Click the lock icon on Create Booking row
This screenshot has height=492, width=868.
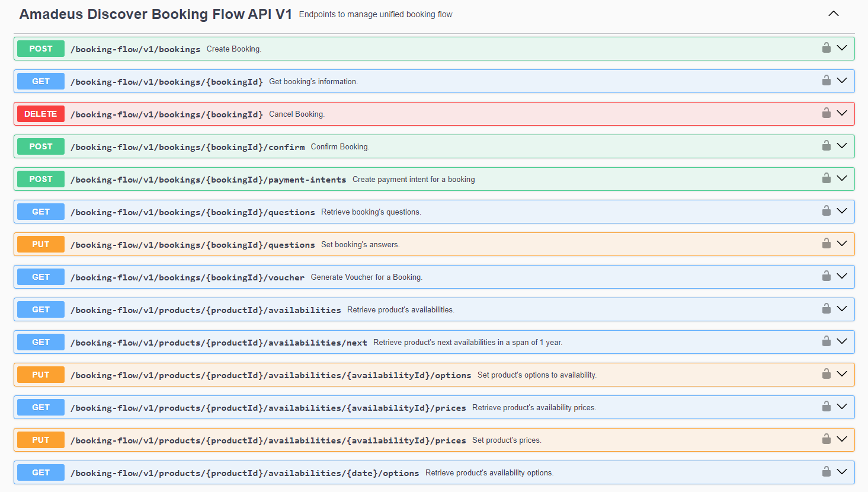826,48
